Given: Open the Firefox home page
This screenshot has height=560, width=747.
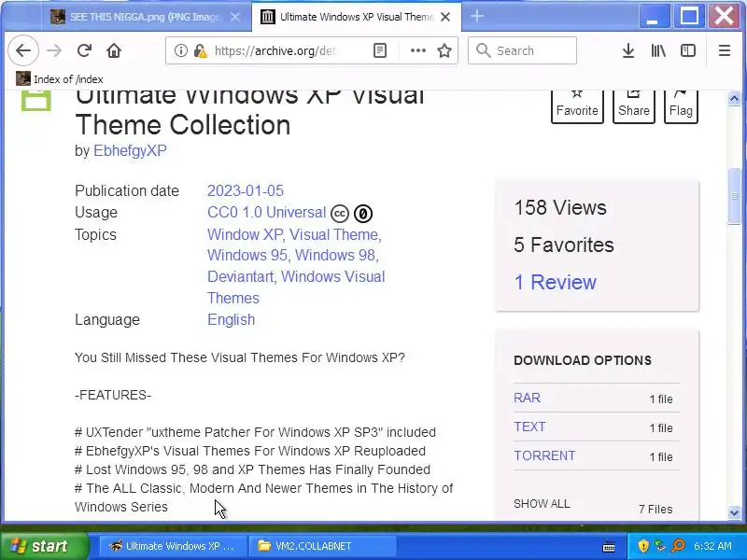Looking at the screenshot, I should (114, 50).
